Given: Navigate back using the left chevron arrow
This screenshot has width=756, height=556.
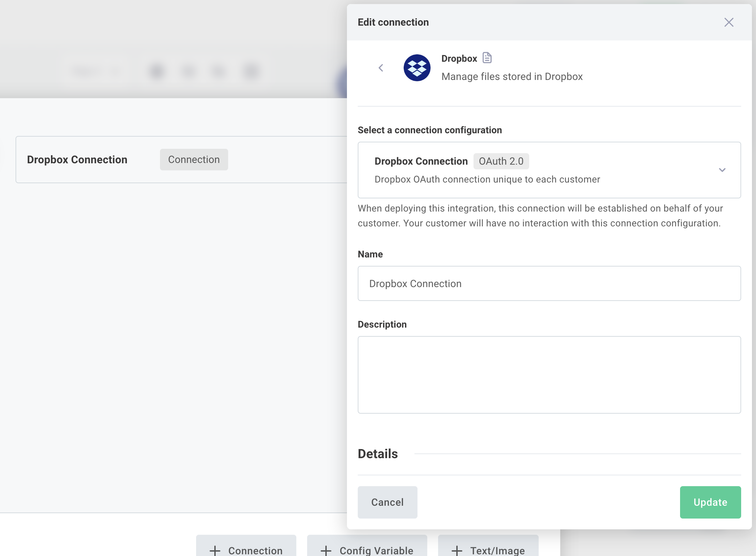Looking at the screenshot, I should 381,67.
